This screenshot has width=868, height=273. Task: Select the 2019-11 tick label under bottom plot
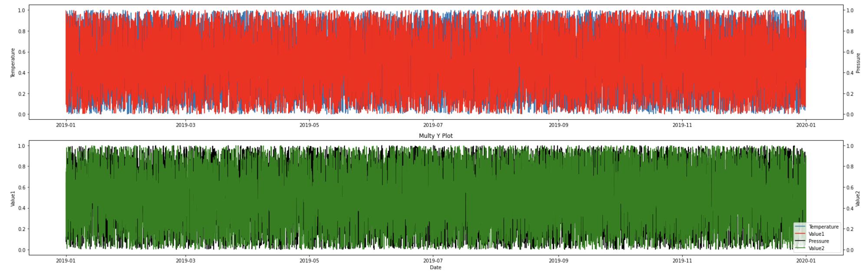click(x=682, y=260)
